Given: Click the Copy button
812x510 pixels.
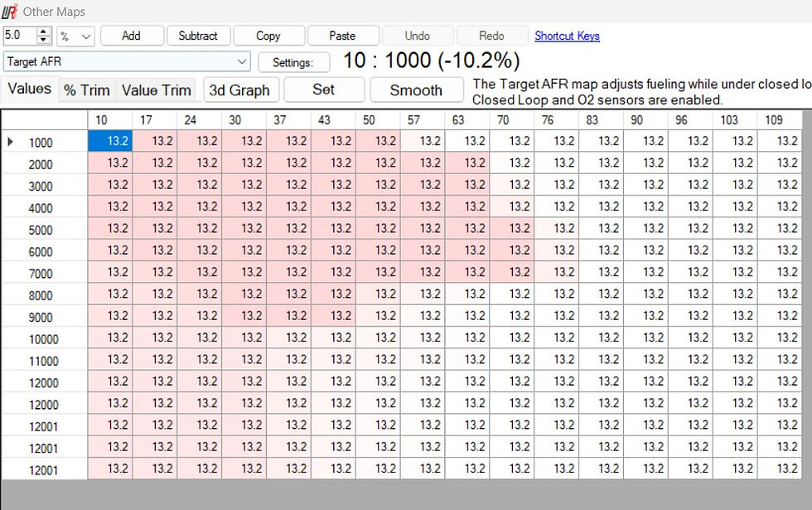Looking at the screenshot, I should 268,36.
